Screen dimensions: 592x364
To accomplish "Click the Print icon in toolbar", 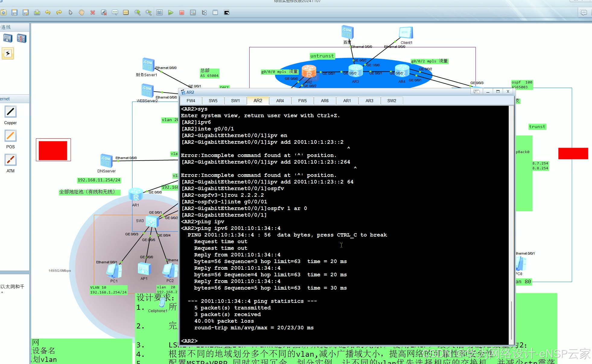I will pos(37,12).
